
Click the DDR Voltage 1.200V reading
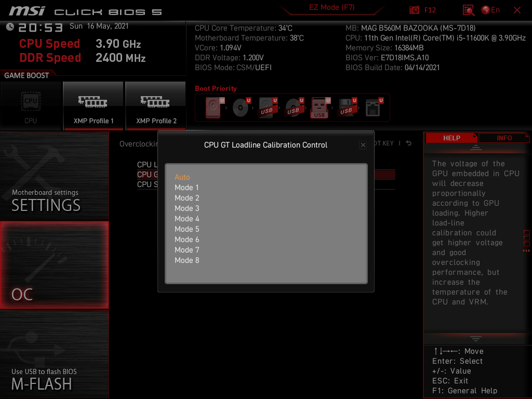pos(229,58)
